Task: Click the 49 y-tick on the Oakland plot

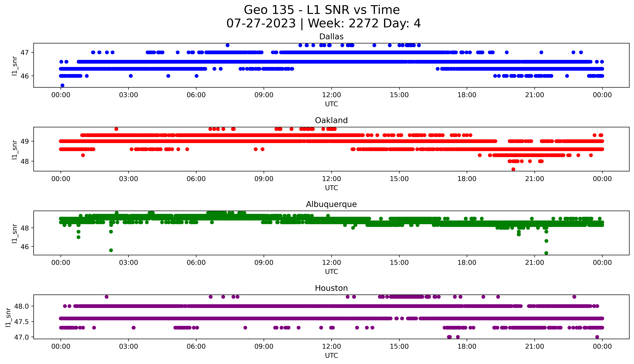Action: click(25, 141)
